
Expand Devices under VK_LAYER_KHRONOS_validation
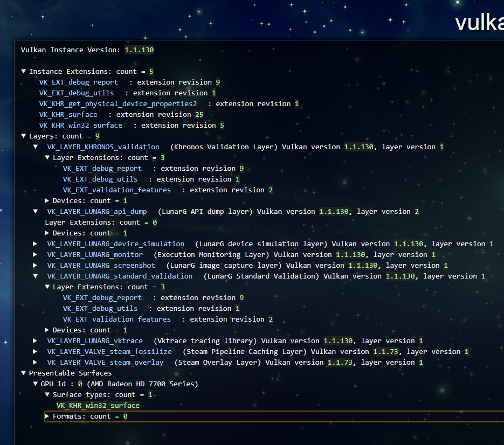click(47, 200)
